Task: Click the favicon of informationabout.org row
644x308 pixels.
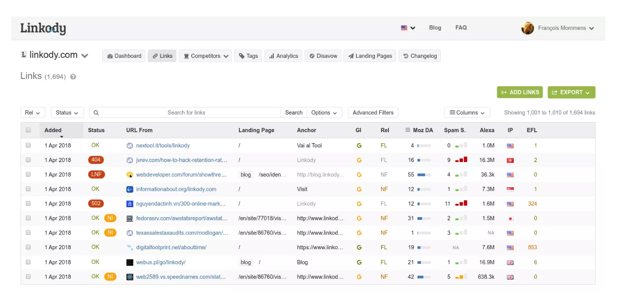Action: coord(130,189)
